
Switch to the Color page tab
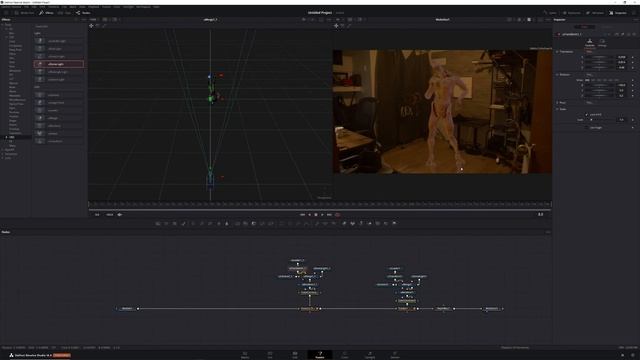[344, 355]
